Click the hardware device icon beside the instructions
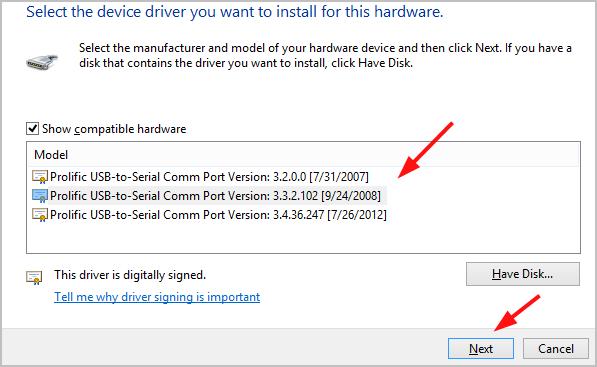This screenshot has height=367, width=597. 42,62
